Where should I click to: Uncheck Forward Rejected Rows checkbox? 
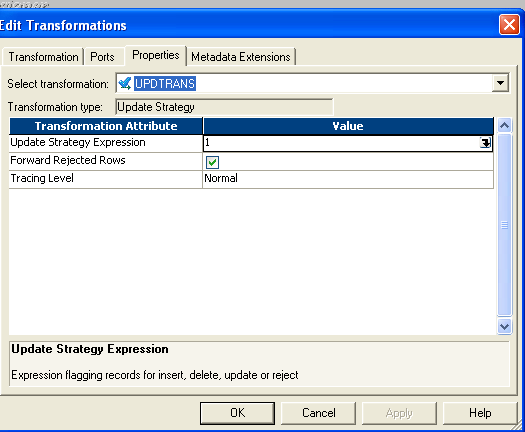coord(212,162)
